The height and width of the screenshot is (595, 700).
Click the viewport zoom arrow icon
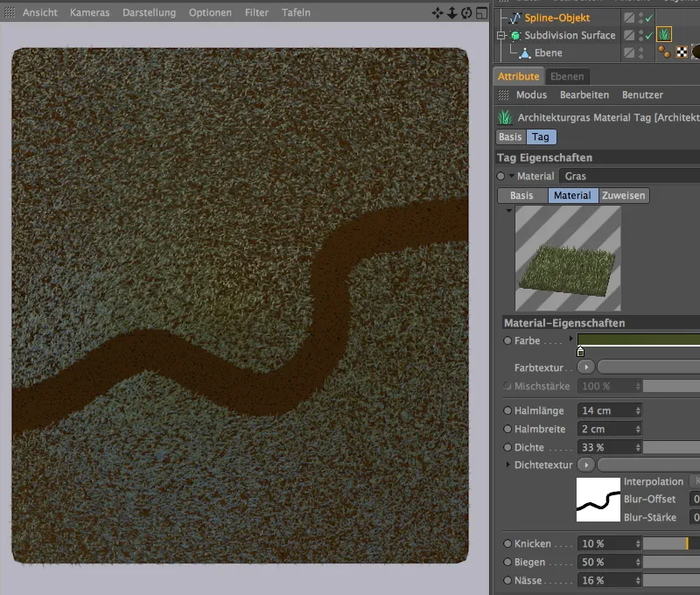pyautogui.click(x=451, y=13)
